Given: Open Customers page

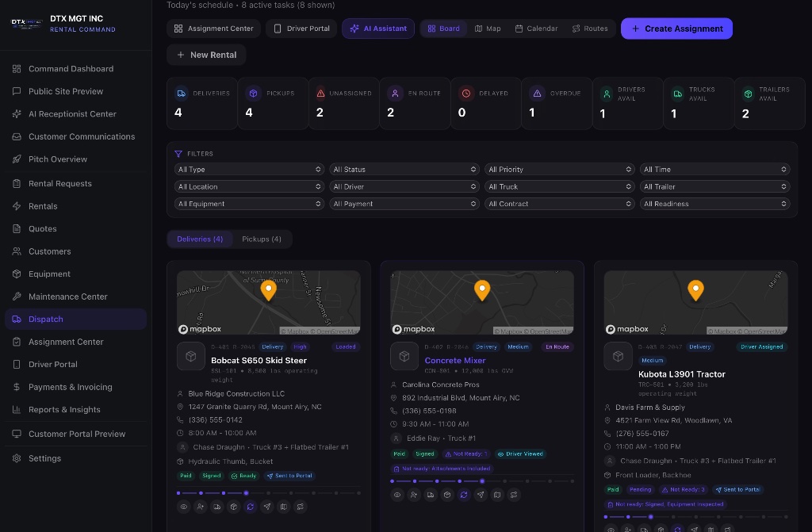Looking at the screenshot, I should click(x=75, y=251).
